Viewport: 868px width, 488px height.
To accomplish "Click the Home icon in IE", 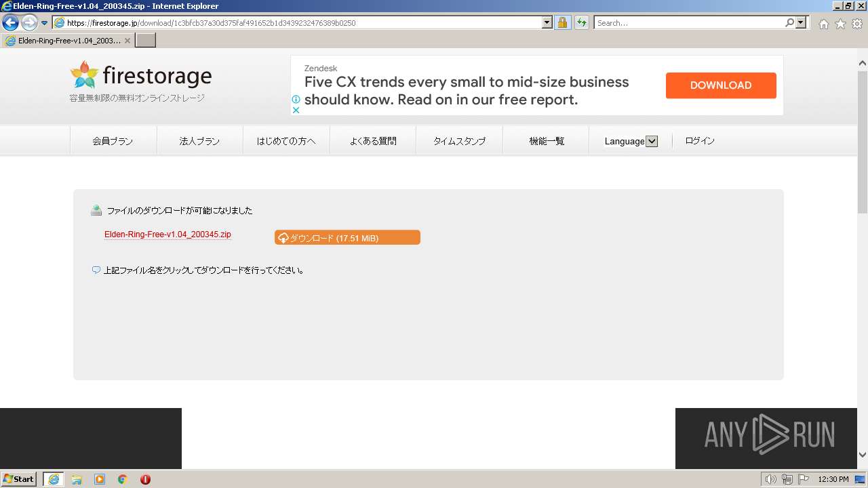I will coord(823,24).
